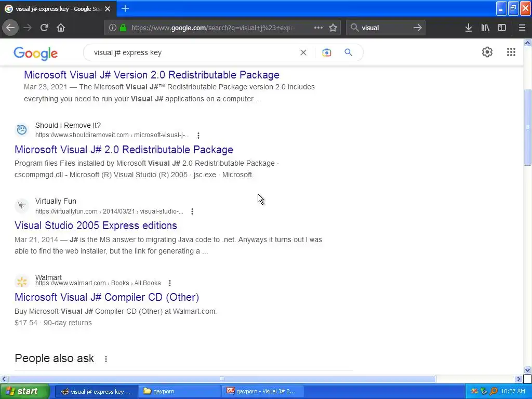Search by image camera icon
Image resolution: width=532 pixels, height=399 pixels.
point(327,52)
